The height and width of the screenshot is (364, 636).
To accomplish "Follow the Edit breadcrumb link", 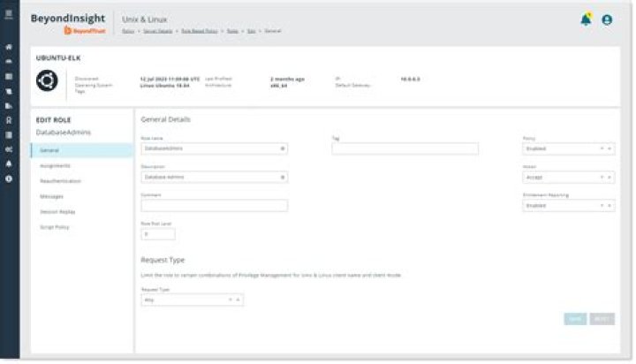I will point(252,31).
